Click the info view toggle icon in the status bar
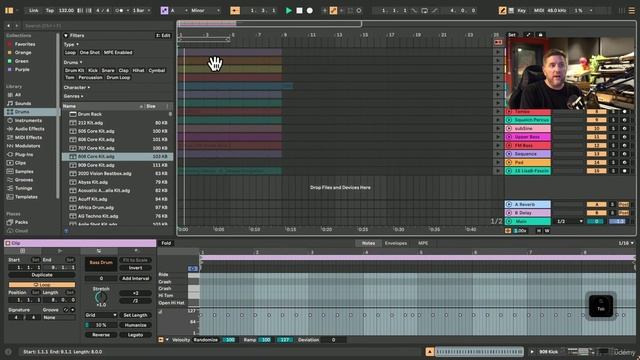The width and height of the screenshot is (640, 360). [8, 352]
